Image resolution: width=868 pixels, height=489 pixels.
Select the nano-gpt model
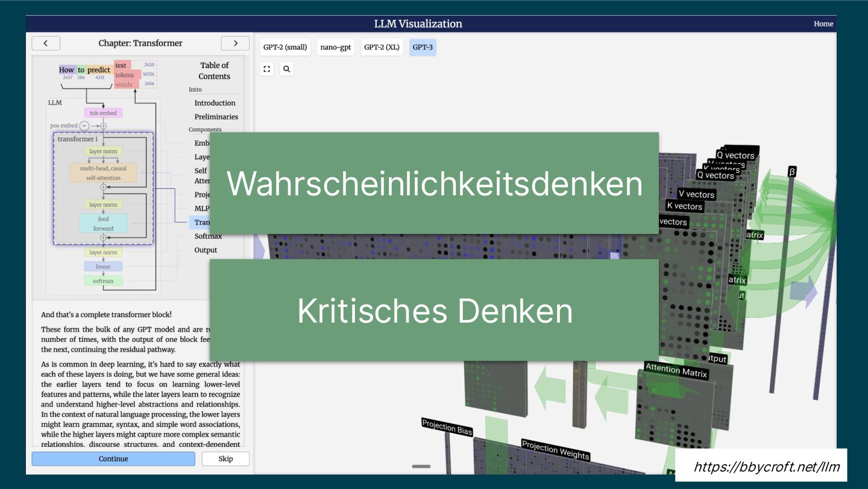click(x=336, y=47)
